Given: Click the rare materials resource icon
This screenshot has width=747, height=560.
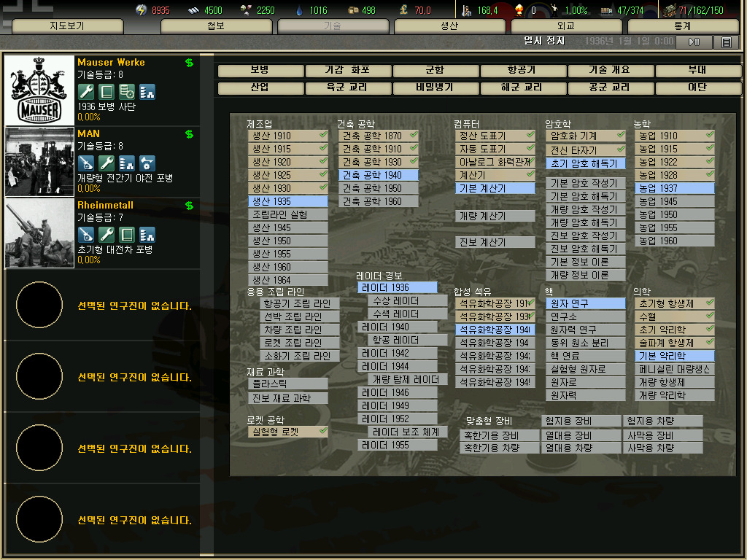Looking at the screenshot, I should 246,10.
